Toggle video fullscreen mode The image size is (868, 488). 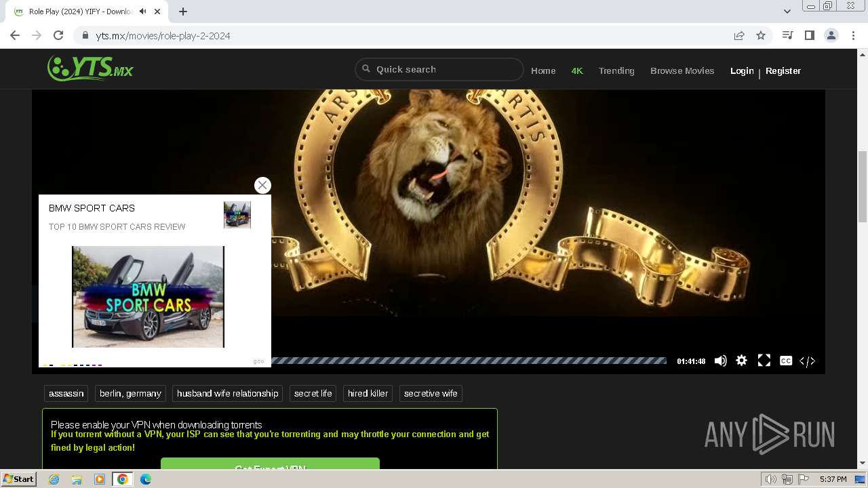pos(764,361)
